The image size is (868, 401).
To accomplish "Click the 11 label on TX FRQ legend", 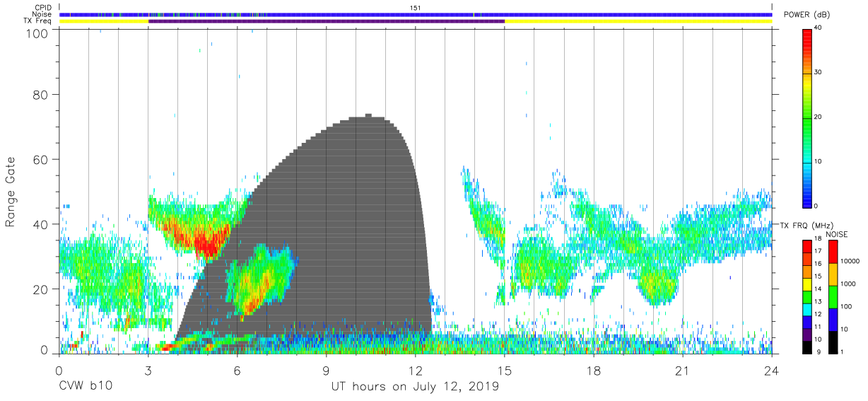I will [818, 327].
